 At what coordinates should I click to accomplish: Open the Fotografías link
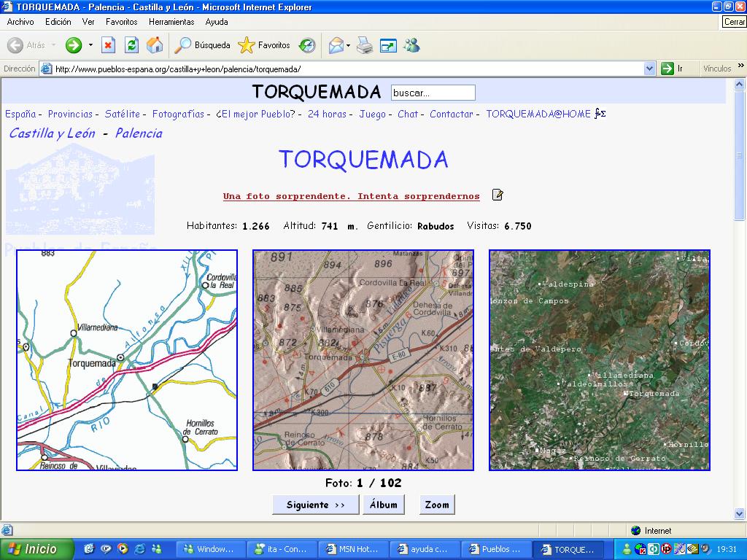click(178, 114)
